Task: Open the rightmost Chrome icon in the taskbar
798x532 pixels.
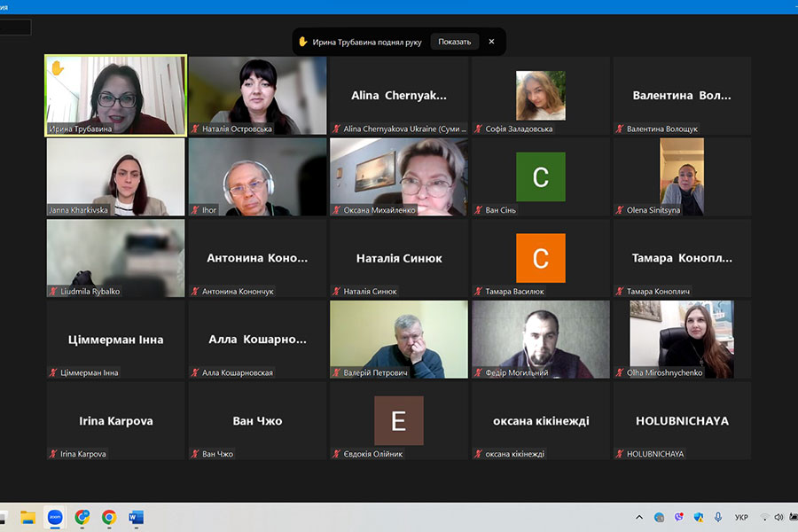Action: 108,518
